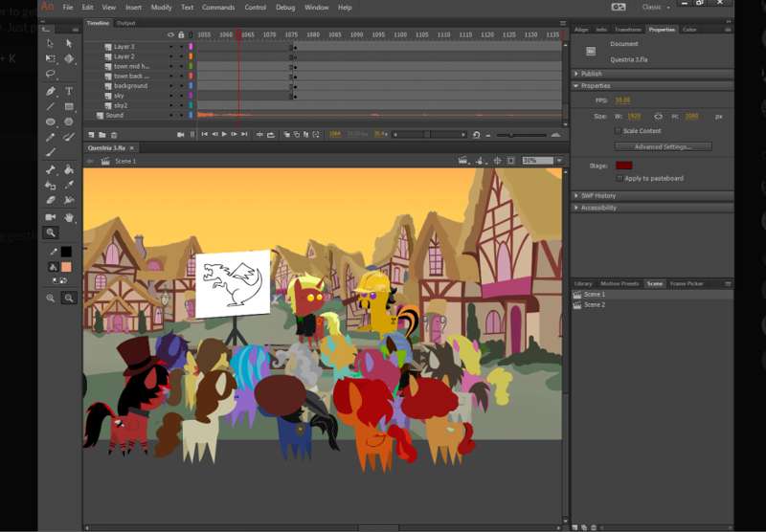Switch to the Color panel tab
This screenshot has height=532, width=766.
(x=689, y=30)
